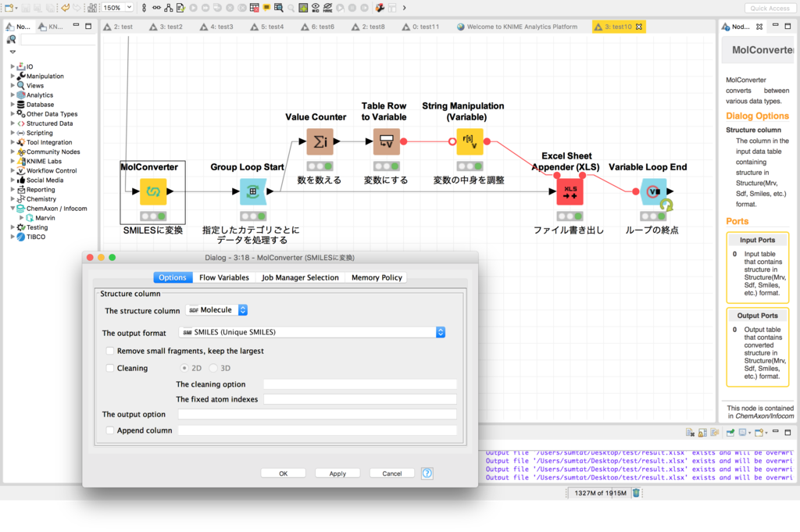
Task: Enable 'Remove small fragments, keep the largest'
Action: 109,351
